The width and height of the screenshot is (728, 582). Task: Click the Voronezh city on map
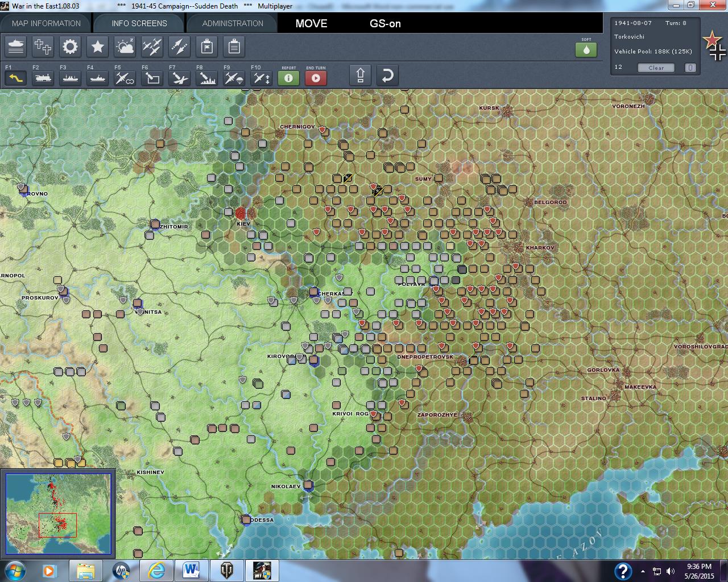[x=649, y=101]
